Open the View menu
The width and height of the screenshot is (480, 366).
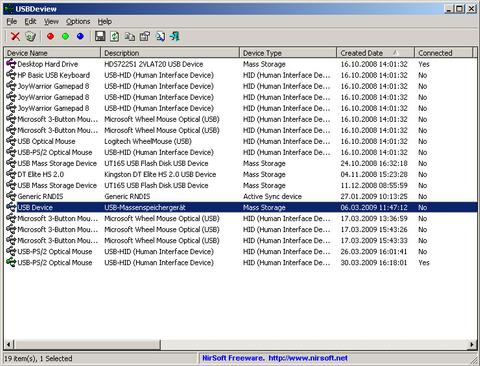pos(51,22)
